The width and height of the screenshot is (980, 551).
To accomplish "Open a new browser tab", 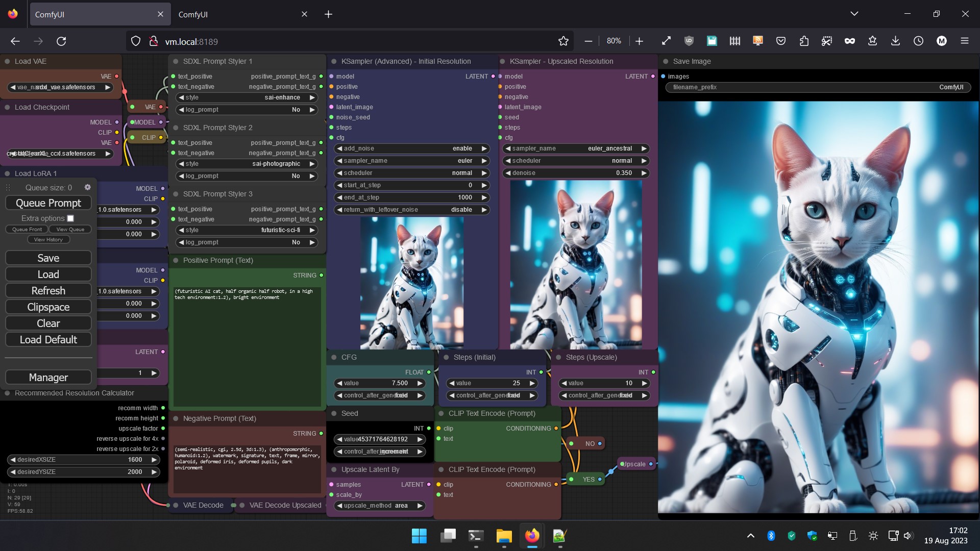I will pos(328,14).
